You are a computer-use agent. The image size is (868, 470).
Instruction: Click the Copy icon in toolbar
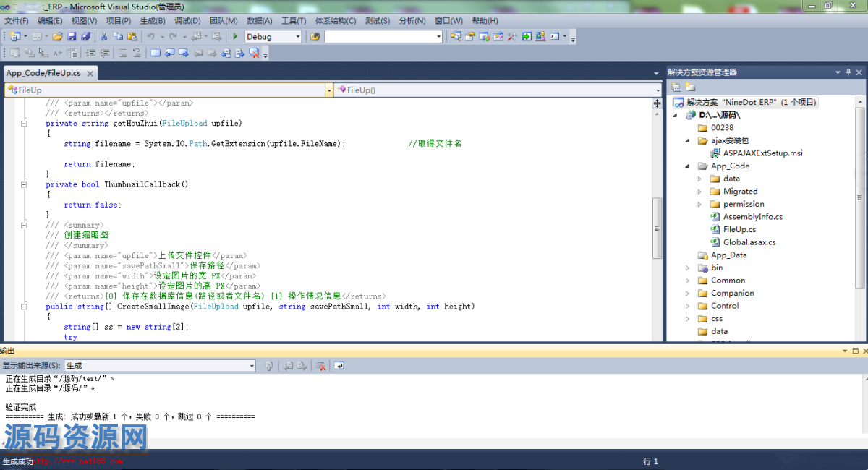tap(118, 36)
